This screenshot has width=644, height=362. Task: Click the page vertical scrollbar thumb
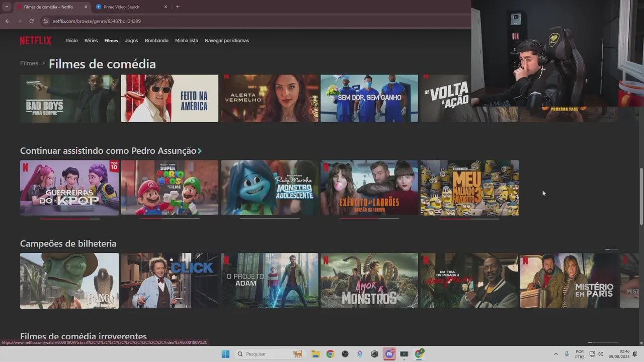tap(641, 196)
